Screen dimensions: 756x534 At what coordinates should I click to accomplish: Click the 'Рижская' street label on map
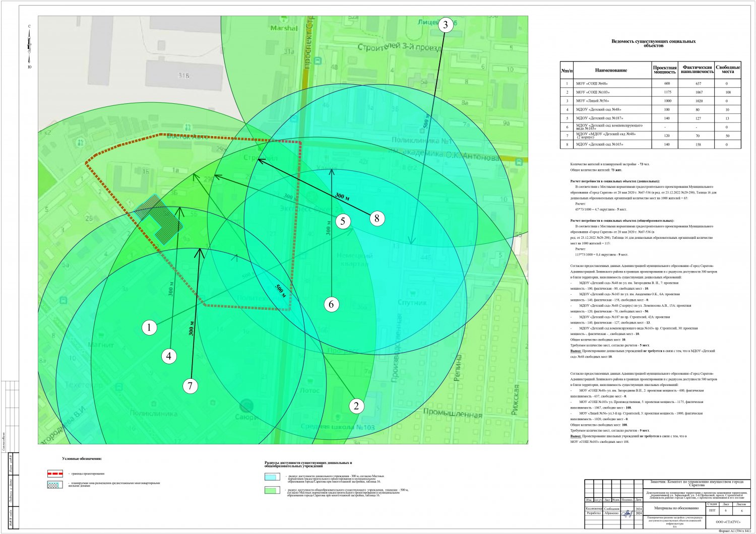coord(515,399)
